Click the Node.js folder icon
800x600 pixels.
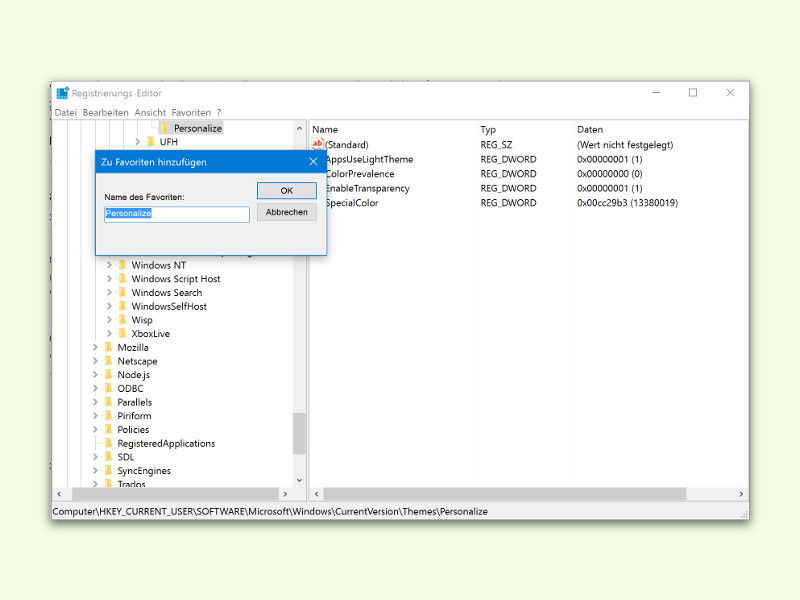tap(108, 374)
